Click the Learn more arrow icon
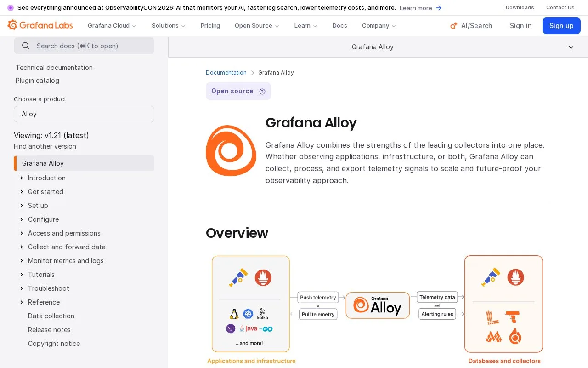This screenshot has height=368, width=588. tap(439, 8)
